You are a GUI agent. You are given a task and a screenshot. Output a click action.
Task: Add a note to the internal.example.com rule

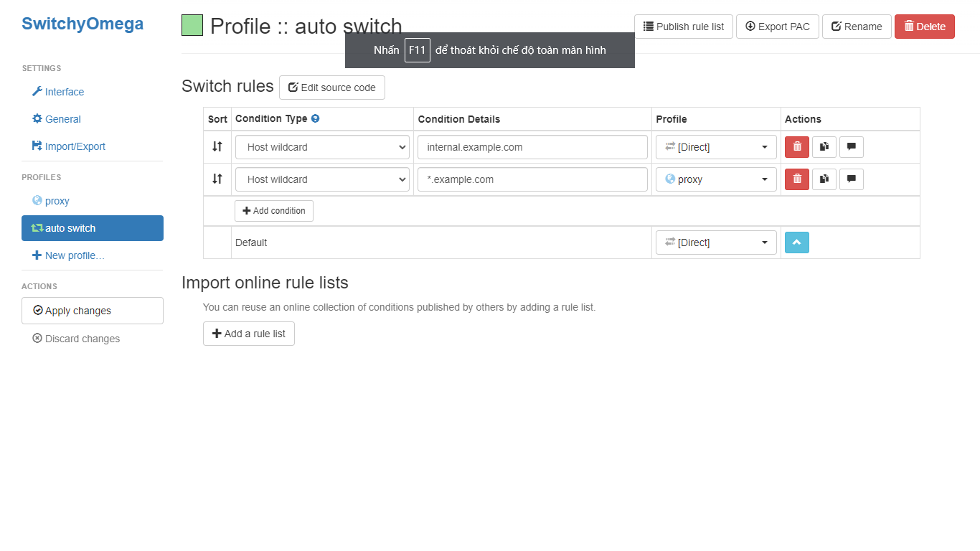tap(852, 147)
